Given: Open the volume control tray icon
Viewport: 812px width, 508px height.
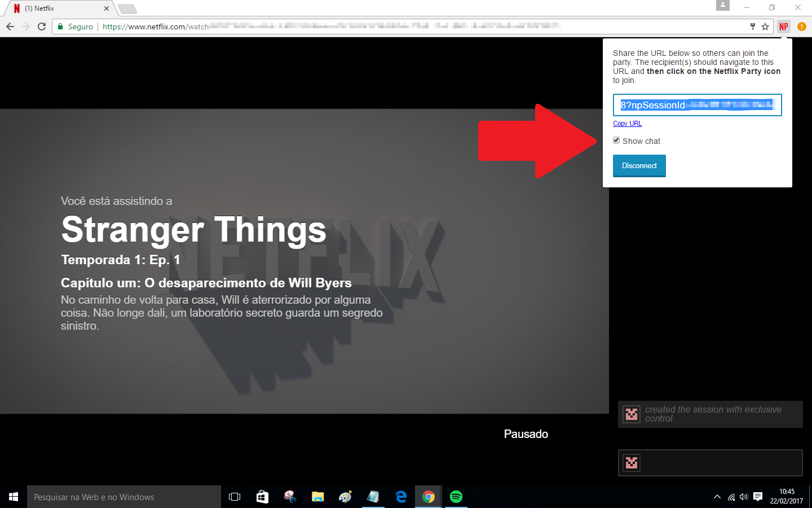Looking at the screenshot, I should click(x=744, y=497).
